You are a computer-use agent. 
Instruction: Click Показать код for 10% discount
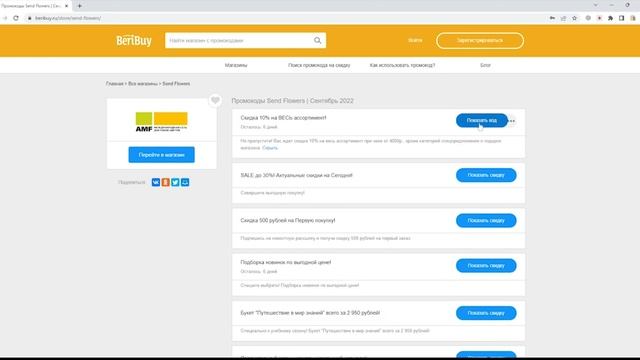point(482,120)
